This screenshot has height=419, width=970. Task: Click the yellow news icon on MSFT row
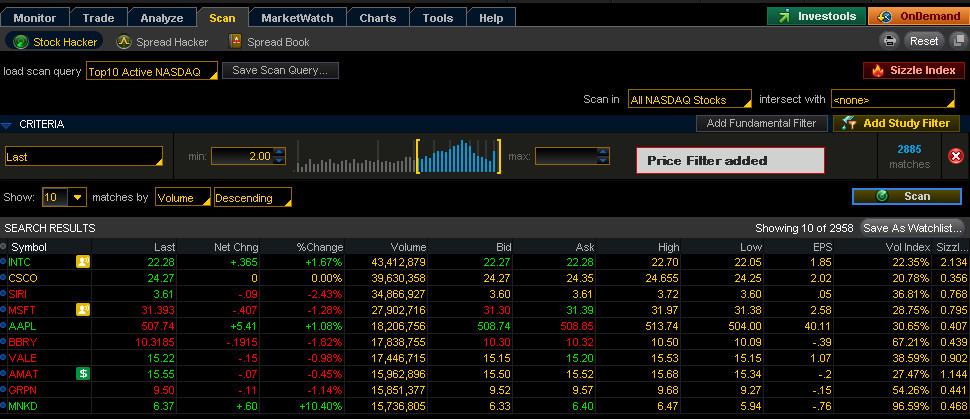[83, 309]
